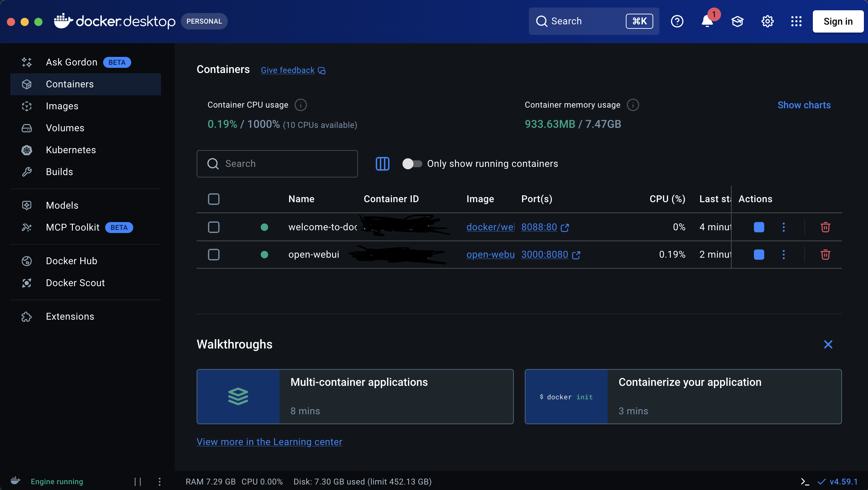Open View more in the Learning center
Screen dimensions: 868x490
point(269,442)
